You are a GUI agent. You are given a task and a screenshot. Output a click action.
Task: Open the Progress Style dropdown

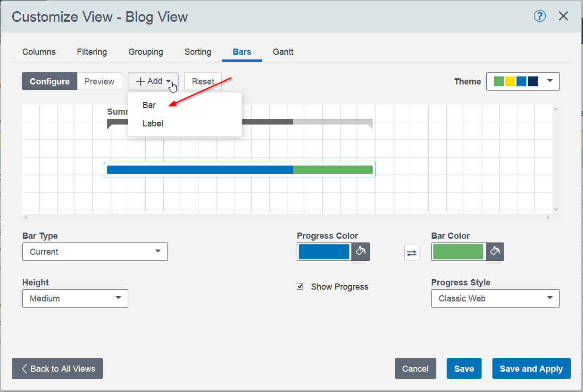[495, 298]
